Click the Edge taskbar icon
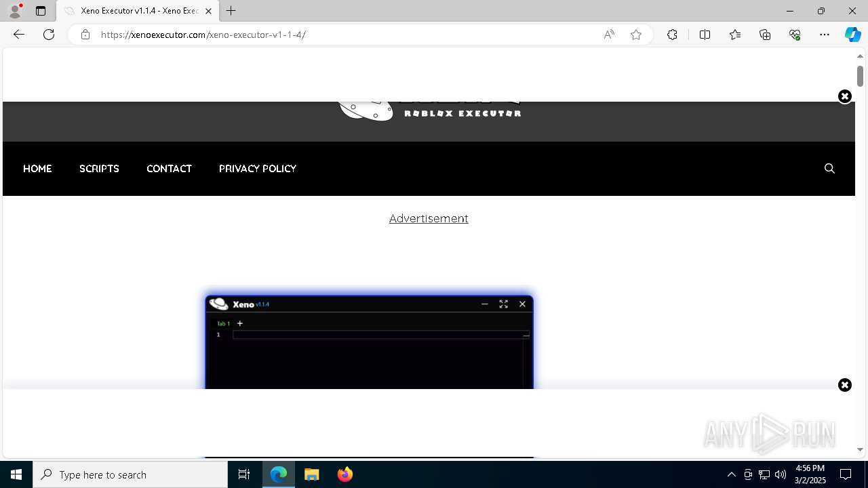 pyautogui.click(x=279, y=474)
